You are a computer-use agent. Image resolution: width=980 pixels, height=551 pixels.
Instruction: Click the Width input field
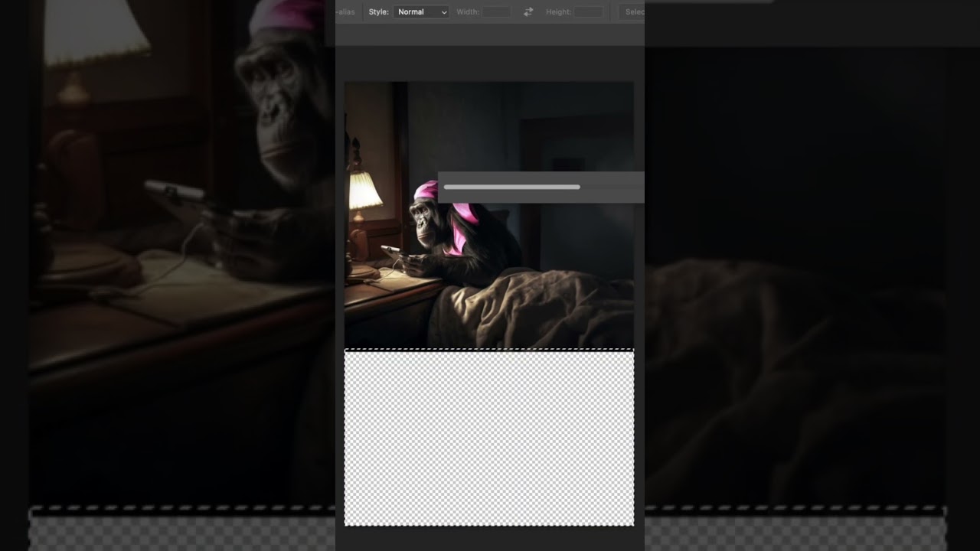pos(496,12)
